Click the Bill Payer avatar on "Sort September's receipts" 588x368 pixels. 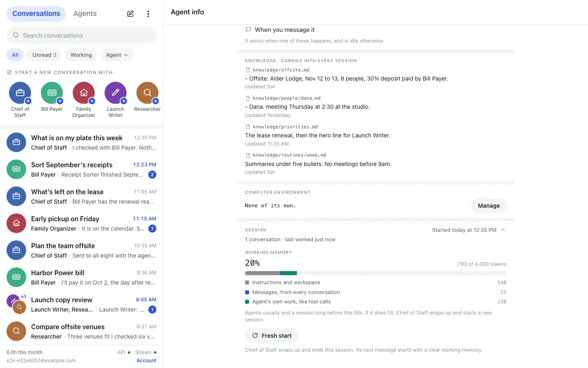[16, 169]
